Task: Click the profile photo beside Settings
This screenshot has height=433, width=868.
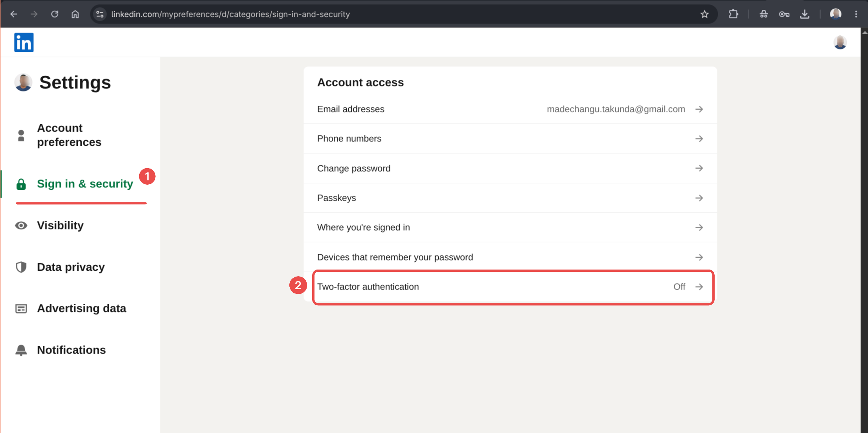Action: tap(23, 83)
